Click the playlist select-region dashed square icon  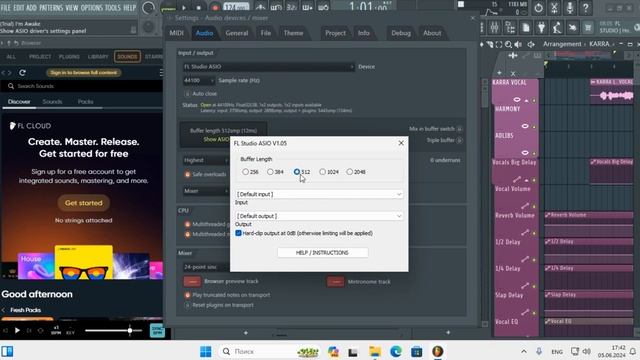click(499, 44)
